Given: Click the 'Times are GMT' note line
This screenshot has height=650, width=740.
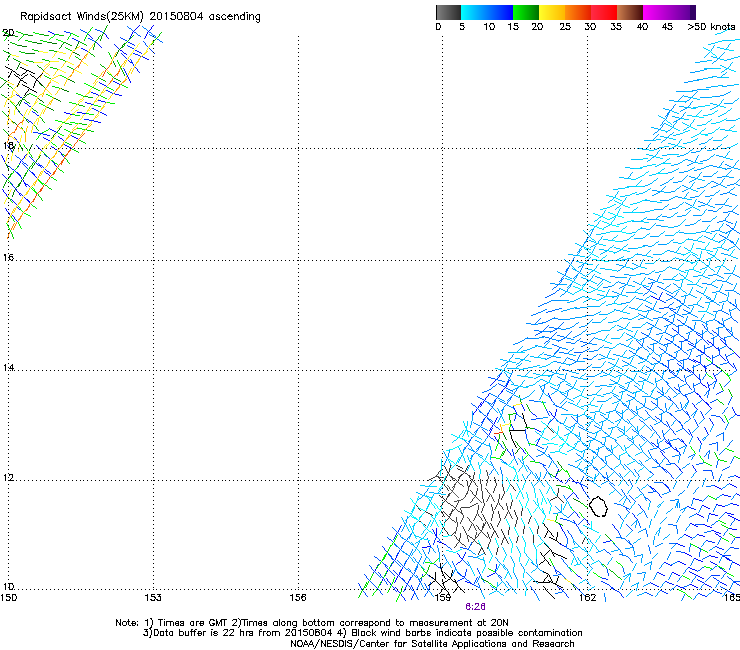Looking at the screenshot, I should point(312,623).
